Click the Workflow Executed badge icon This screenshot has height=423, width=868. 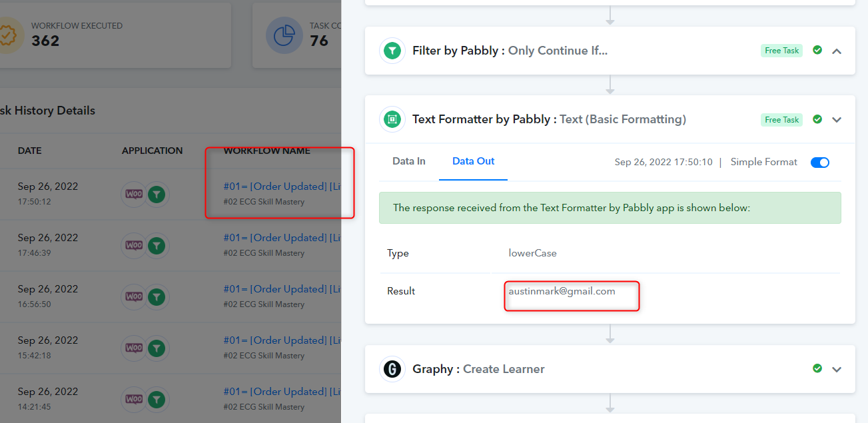click(8, 35)
